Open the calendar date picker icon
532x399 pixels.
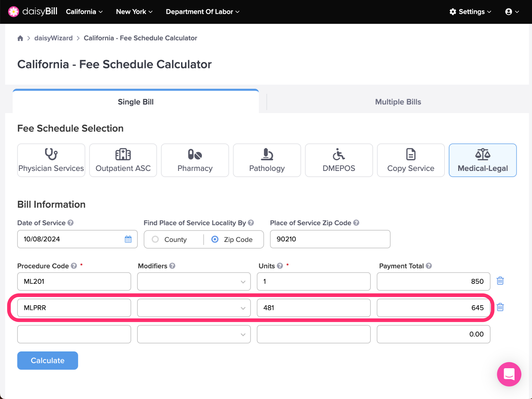[x=128, y=239]
